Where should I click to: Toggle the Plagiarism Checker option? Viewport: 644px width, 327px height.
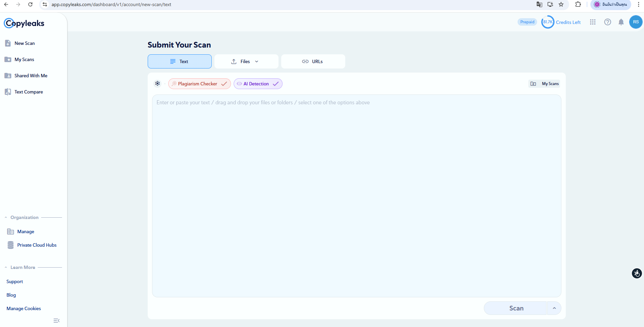point(199,84)
